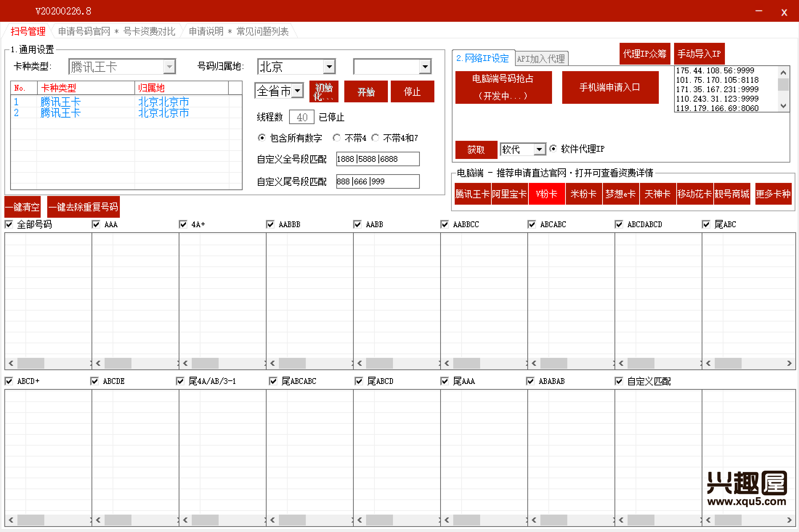Click the 初始化 button
799x532 pixels.
[x=324, y=91]
